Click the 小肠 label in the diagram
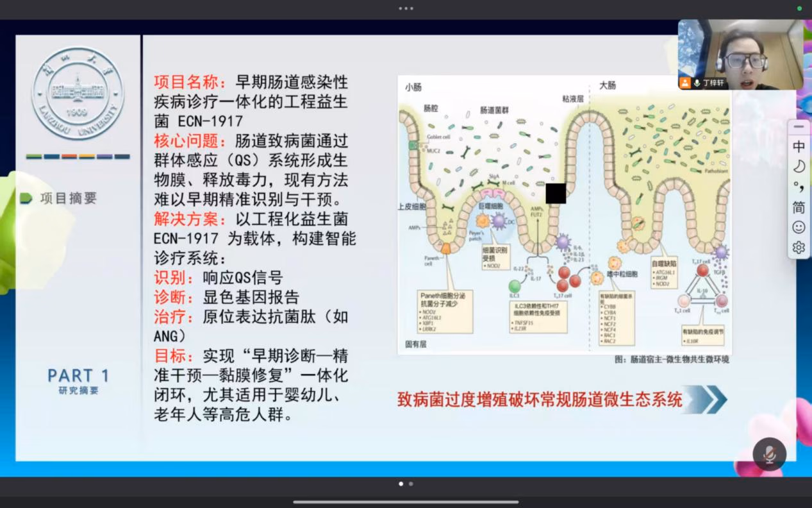Viewport: 812px width, 508px height. (x=413, y=86)
